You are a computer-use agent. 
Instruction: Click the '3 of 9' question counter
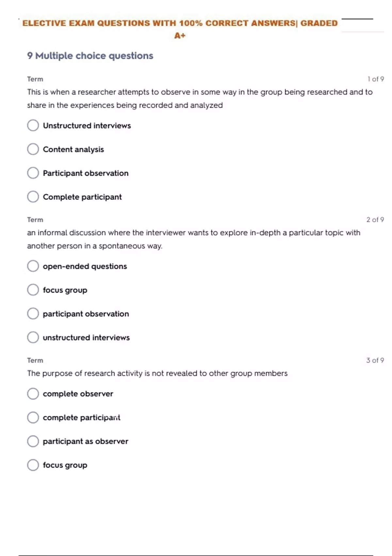[375, 360]
